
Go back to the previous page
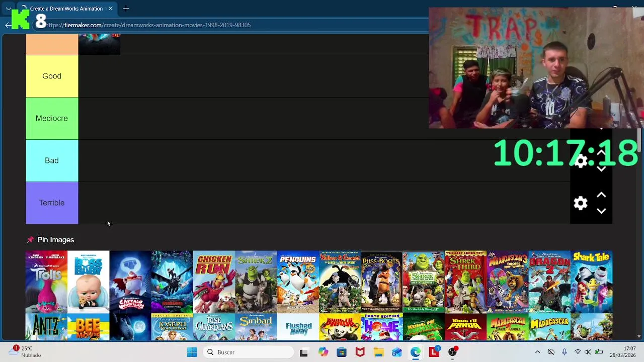[8, 25]
